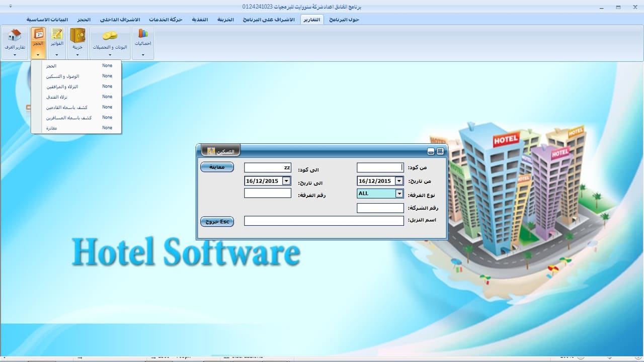Expand the تقارير الغرف dropdown arrow
This screenshot has height=362, width=644.
[15, 55]
